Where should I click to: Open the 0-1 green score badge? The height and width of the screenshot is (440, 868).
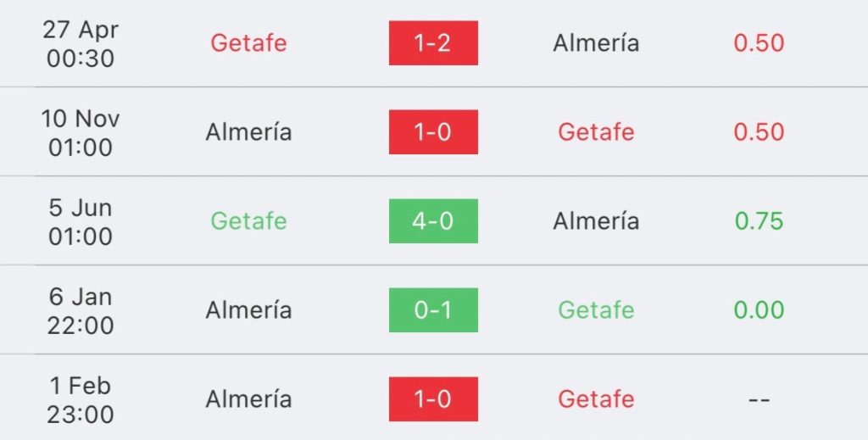tap(433, 310)
